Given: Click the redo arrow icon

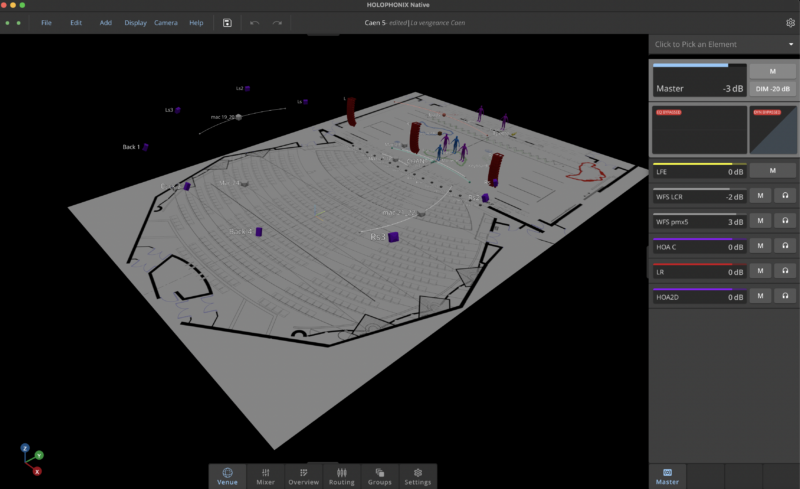Looking at the screenshot, I should tap(277, 22).
